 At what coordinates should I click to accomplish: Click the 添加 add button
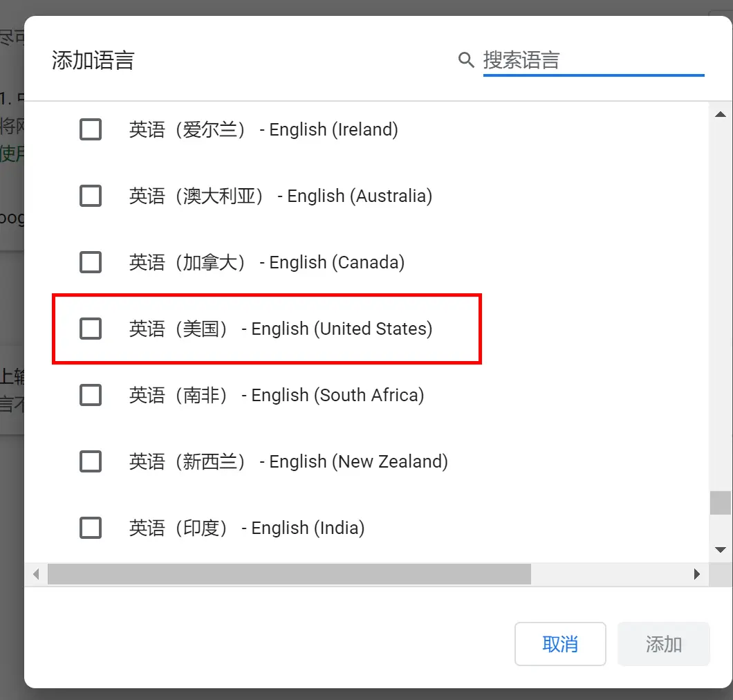pos(663,644)
